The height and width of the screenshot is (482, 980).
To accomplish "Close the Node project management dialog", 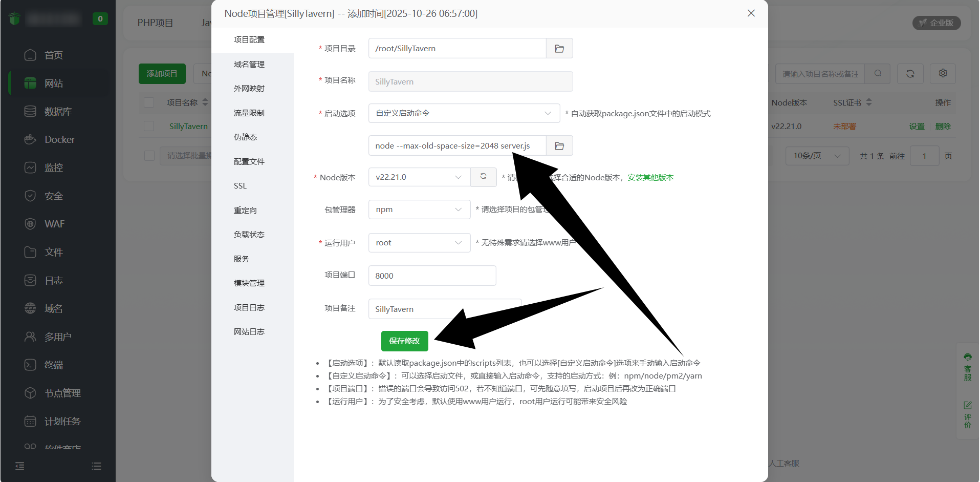I will pyautogui.click(x=751, y=13).
